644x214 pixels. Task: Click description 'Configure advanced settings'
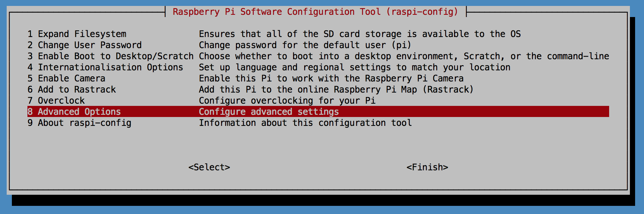(x=269, y=112)
